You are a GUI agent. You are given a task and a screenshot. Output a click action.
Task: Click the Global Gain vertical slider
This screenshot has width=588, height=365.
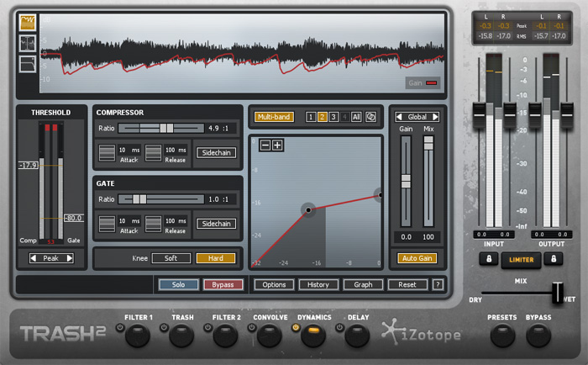coord(406,181)
